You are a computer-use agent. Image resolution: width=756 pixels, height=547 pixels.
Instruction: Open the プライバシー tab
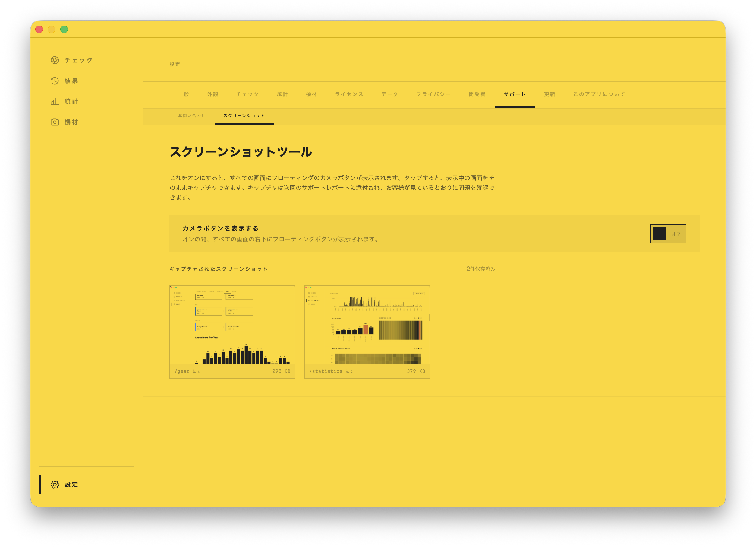tap(434, 94)
